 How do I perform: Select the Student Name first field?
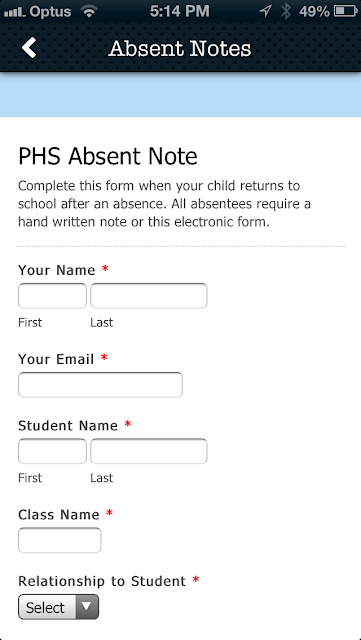52,451
